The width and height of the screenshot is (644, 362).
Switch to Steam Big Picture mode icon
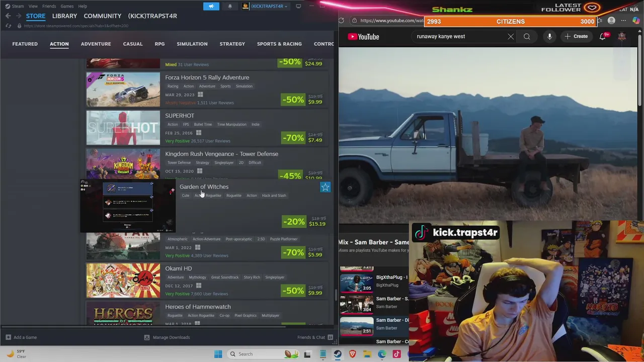tap(298, 6)
